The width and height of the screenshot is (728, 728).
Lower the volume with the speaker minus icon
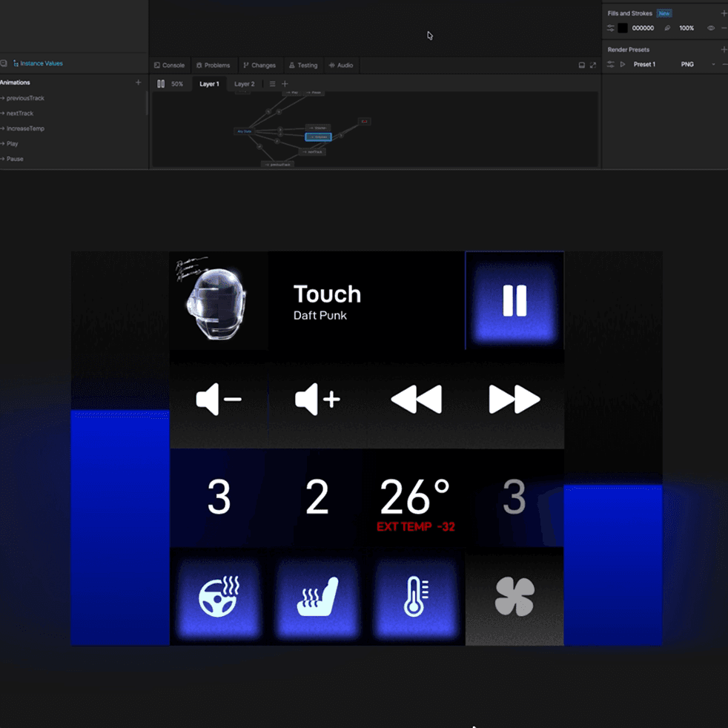coord(219,400)
